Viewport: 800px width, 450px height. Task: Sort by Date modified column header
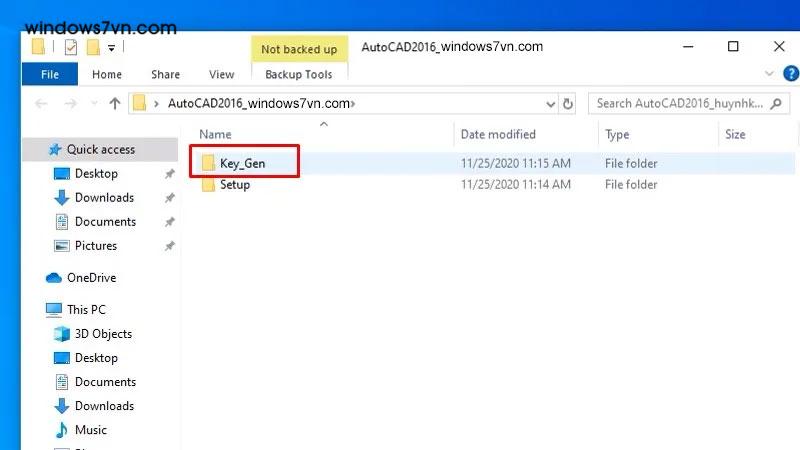(498, 134)
